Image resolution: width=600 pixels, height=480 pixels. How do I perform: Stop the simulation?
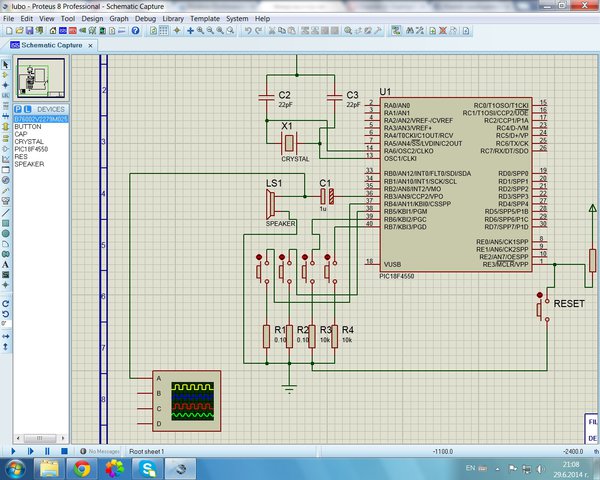coord(64,451)
